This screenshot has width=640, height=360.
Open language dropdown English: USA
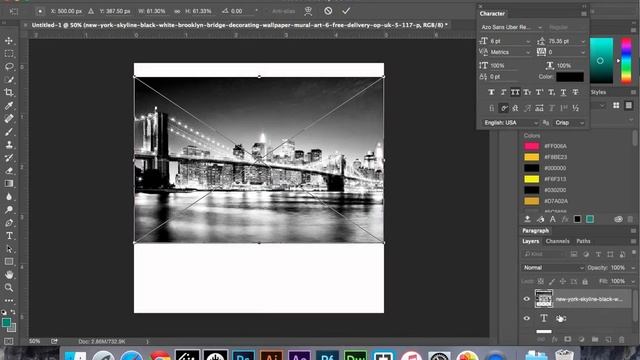click(x=510, y=122)
